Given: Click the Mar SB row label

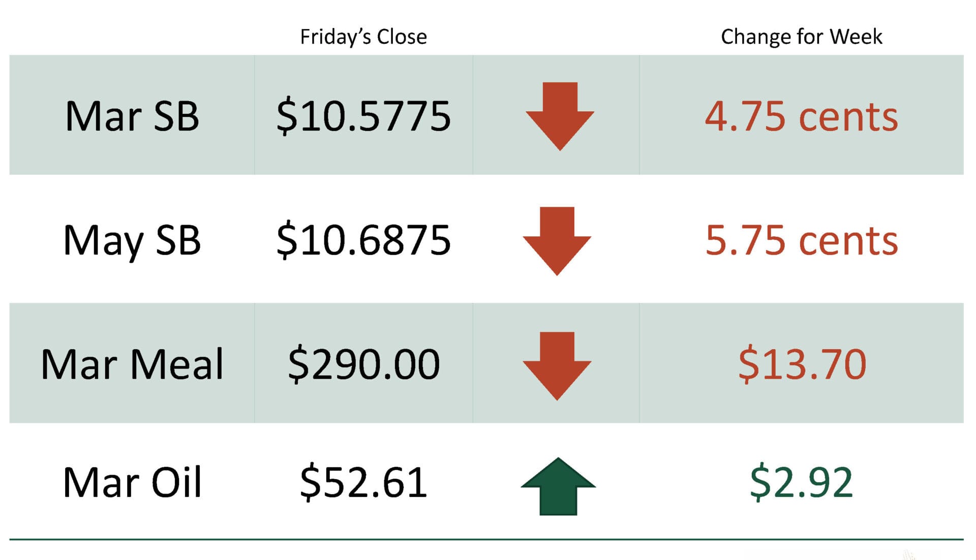Looking at the screenshot, I should tap(132, 116).
